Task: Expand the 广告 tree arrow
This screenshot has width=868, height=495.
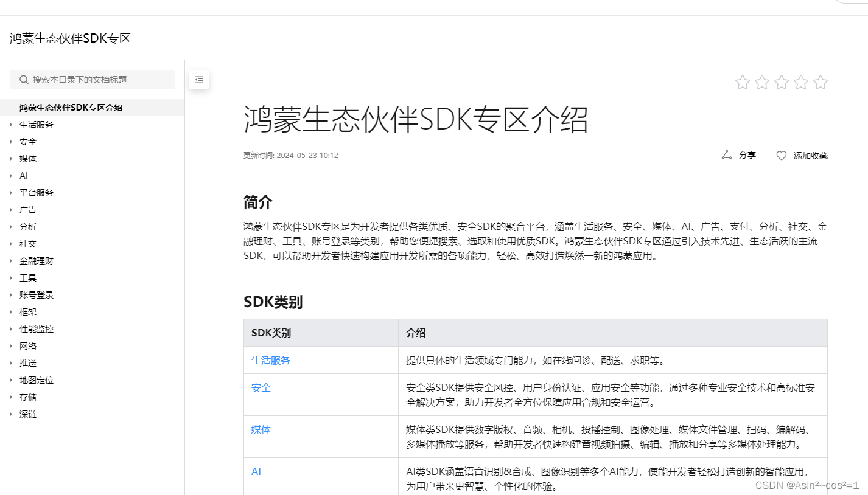Action: coord(11,210)
